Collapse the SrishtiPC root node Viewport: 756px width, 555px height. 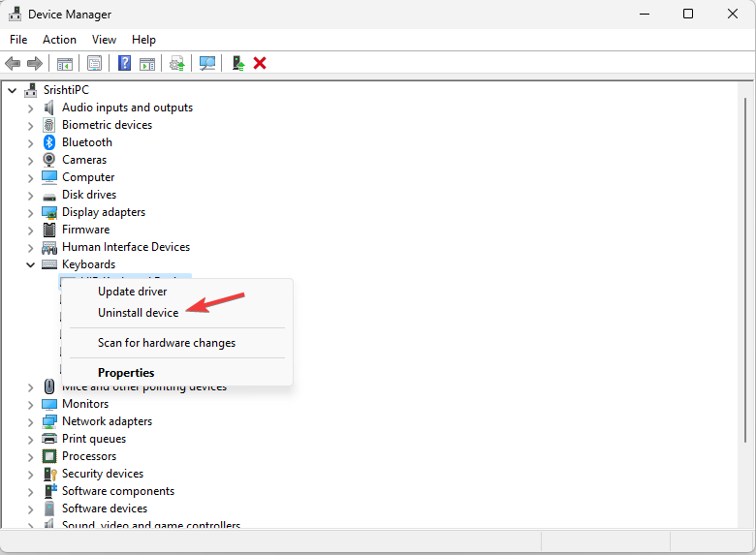point(13,91)
